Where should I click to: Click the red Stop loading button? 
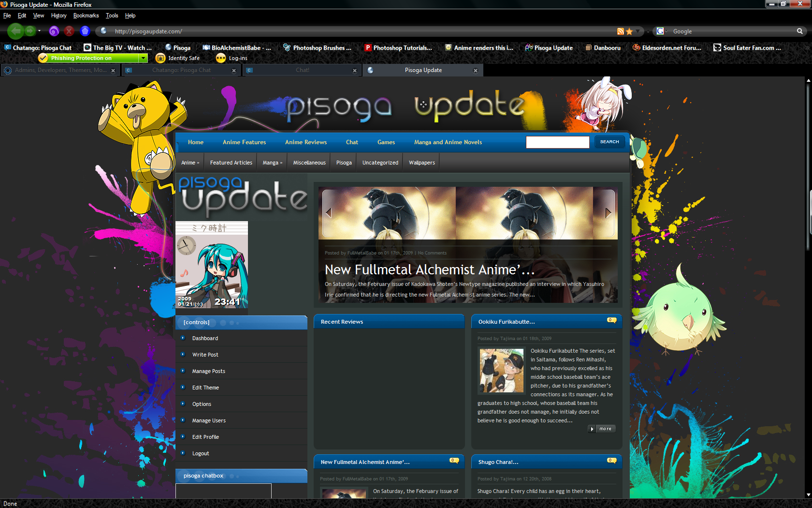click(x=69, y=31)
